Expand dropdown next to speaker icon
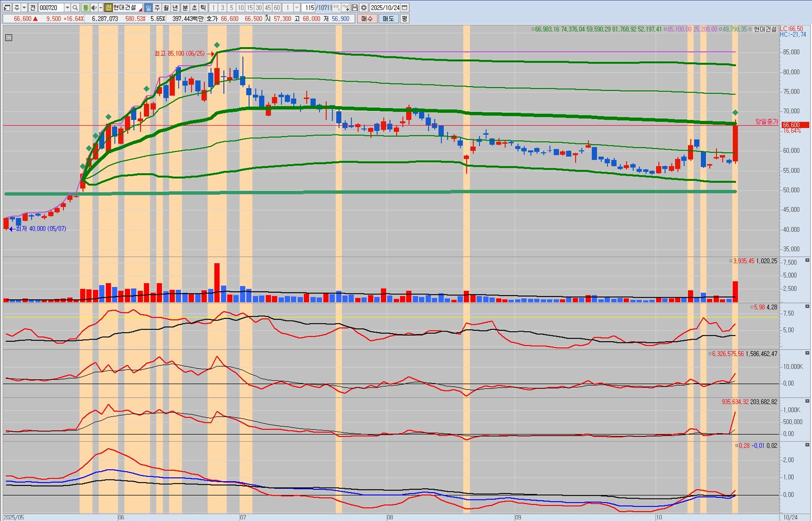 (101, 8)
